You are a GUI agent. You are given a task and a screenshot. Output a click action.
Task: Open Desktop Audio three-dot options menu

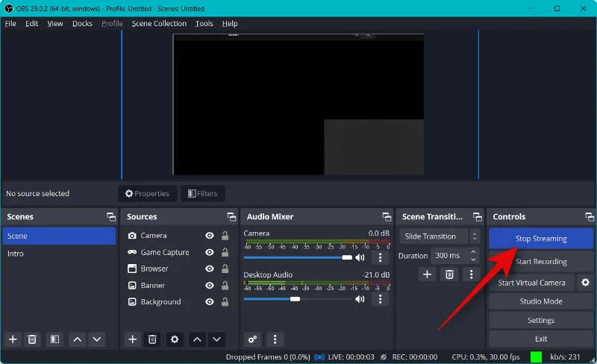pos(380,299)
